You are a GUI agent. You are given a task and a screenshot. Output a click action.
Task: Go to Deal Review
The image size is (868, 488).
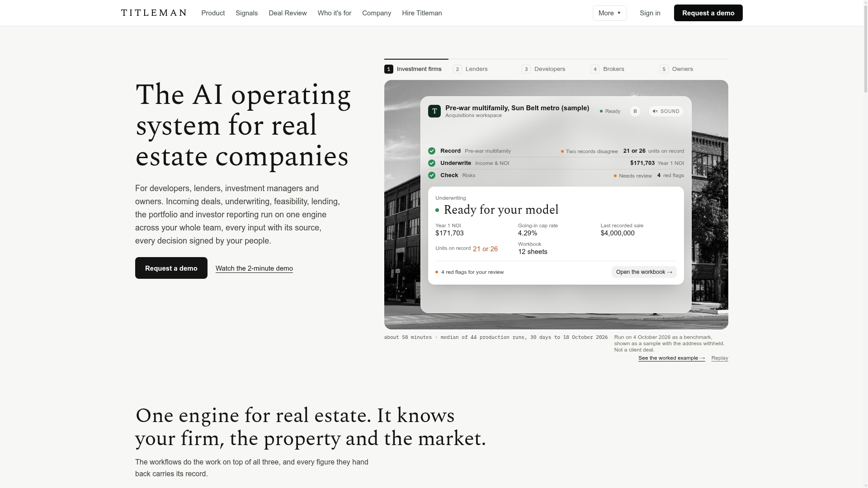coord(288,13)
